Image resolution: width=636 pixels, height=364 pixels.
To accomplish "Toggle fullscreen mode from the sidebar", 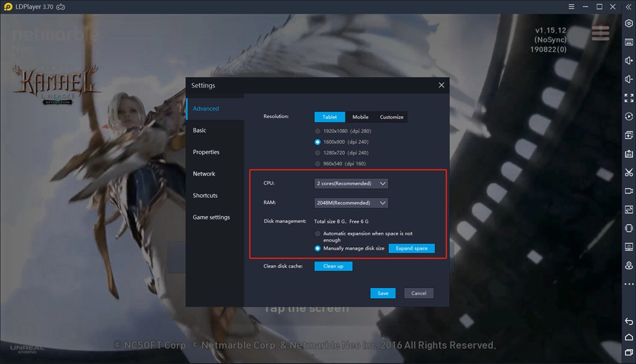I will [628, 98].
